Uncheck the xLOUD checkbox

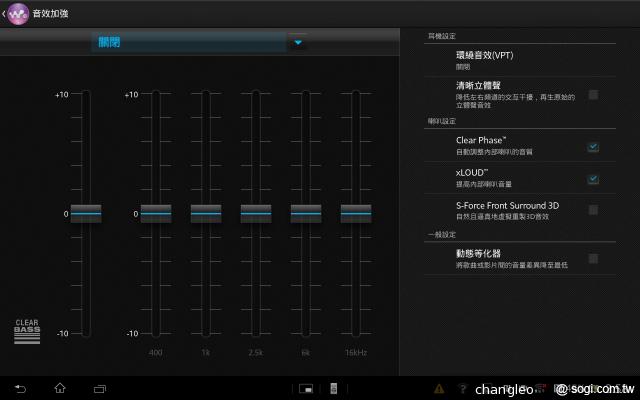593,179
